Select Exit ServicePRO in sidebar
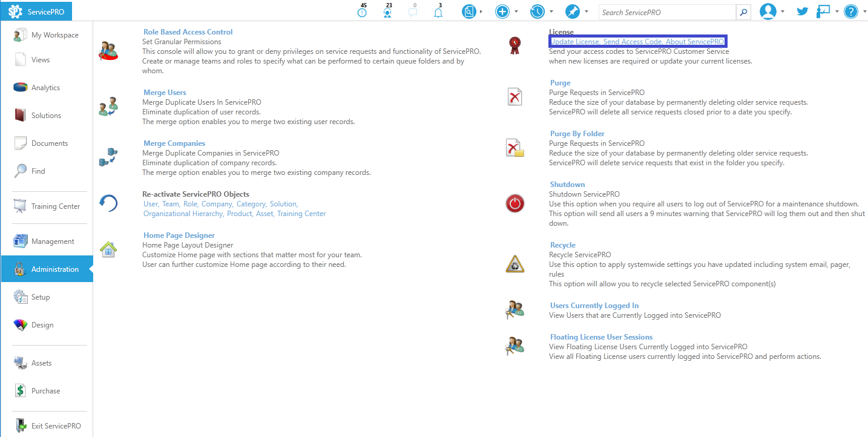 (x=47, y=425)
